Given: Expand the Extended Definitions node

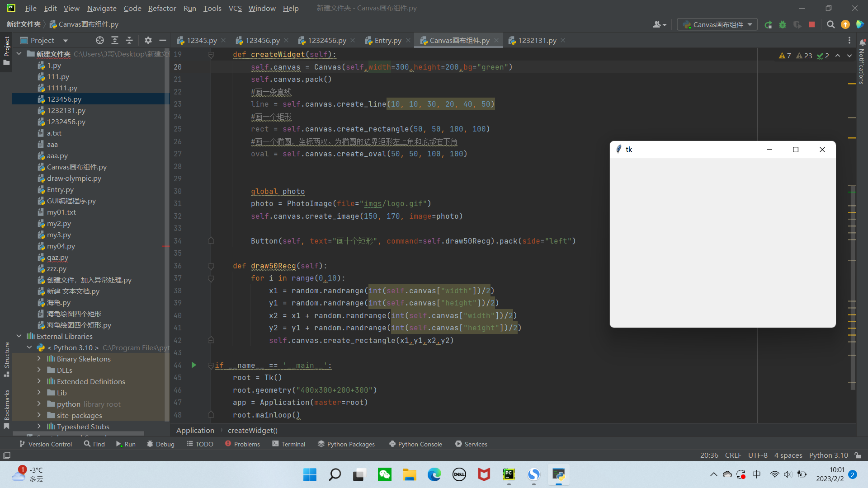Looking at the screenshot, I should tap(39, 381).
